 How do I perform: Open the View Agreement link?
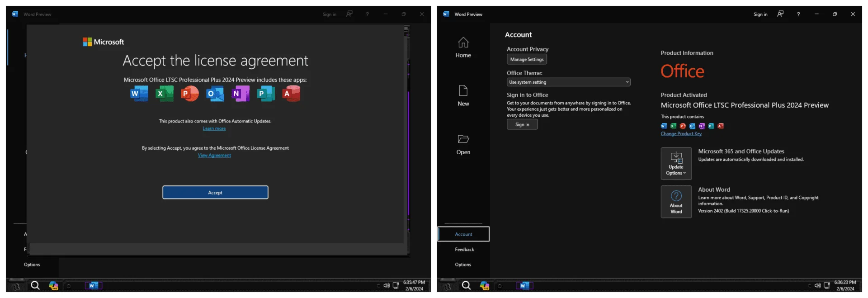[214, 155]
